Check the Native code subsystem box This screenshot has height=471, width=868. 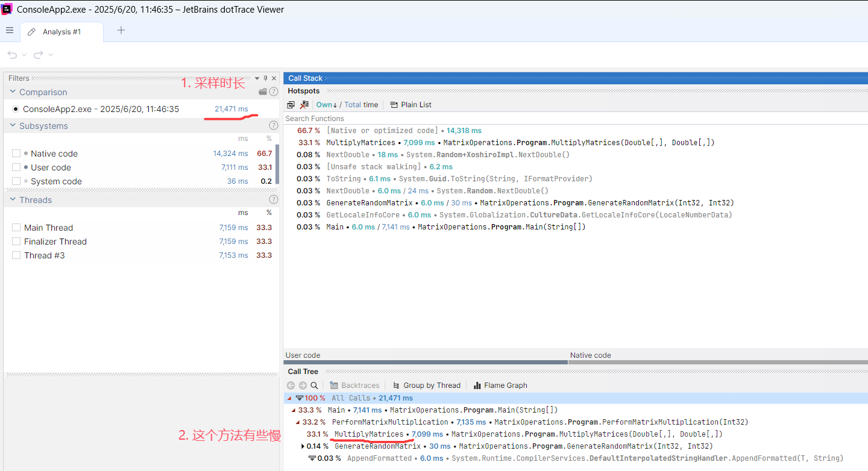pyautogui.click(x=16, y=154)
